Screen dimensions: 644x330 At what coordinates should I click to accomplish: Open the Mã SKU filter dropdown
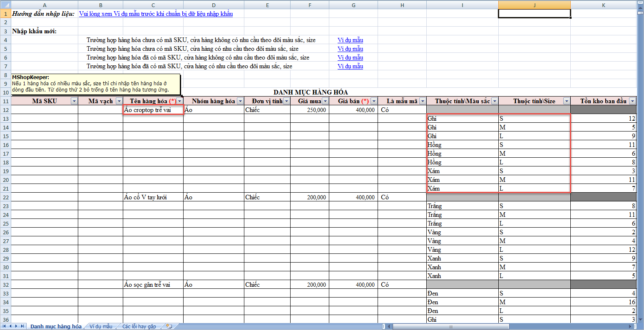tap(74, 101)
